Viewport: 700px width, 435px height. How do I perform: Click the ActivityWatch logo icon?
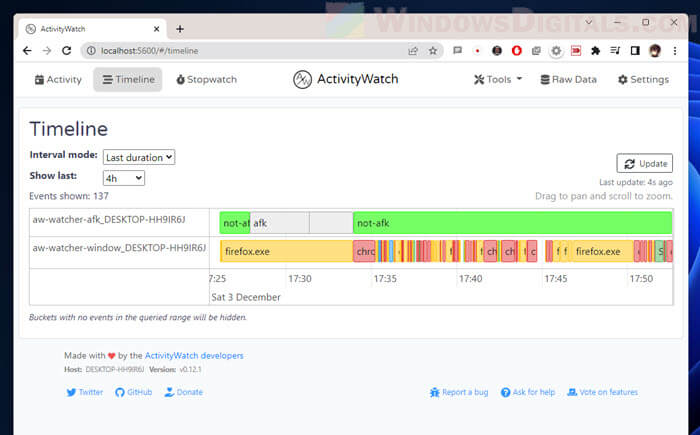point(302,79)
